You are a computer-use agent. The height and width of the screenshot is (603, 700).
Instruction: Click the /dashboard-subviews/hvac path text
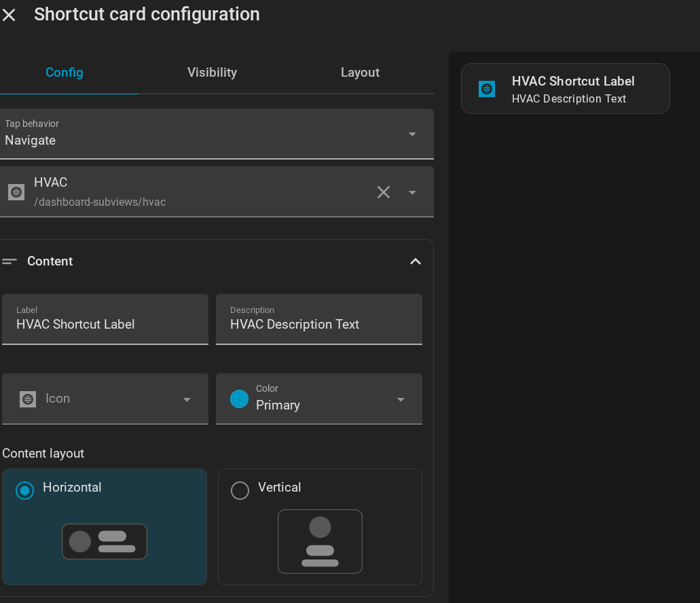pyautogui.click(x=100, y=202)
